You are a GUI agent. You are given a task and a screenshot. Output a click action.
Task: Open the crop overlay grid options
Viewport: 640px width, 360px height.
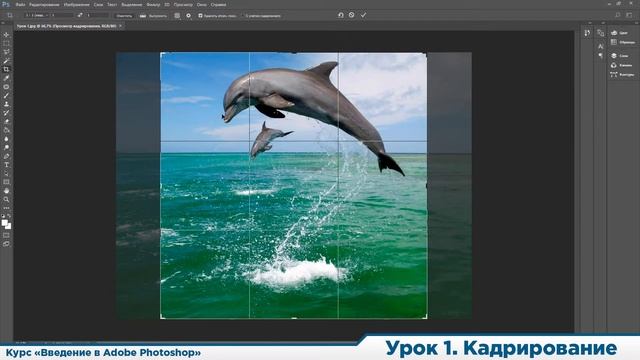click(x=177, y=16)
